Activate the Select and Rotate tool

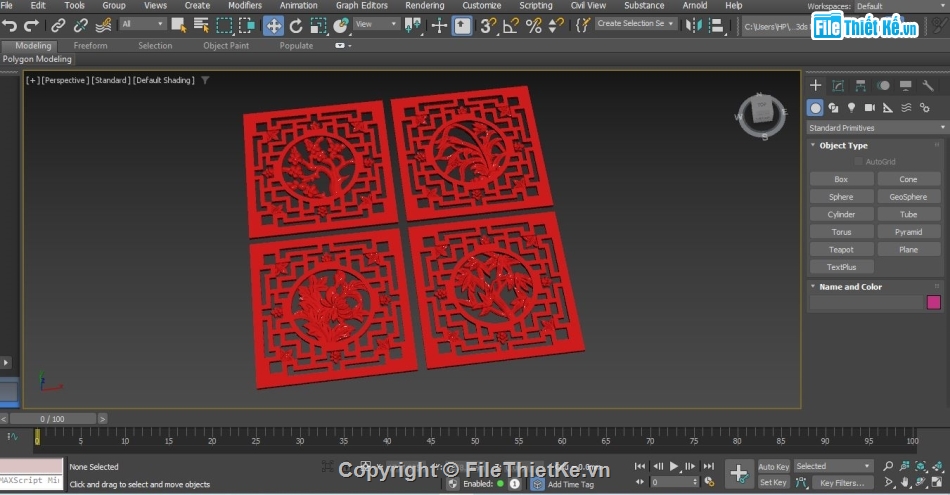296,25
